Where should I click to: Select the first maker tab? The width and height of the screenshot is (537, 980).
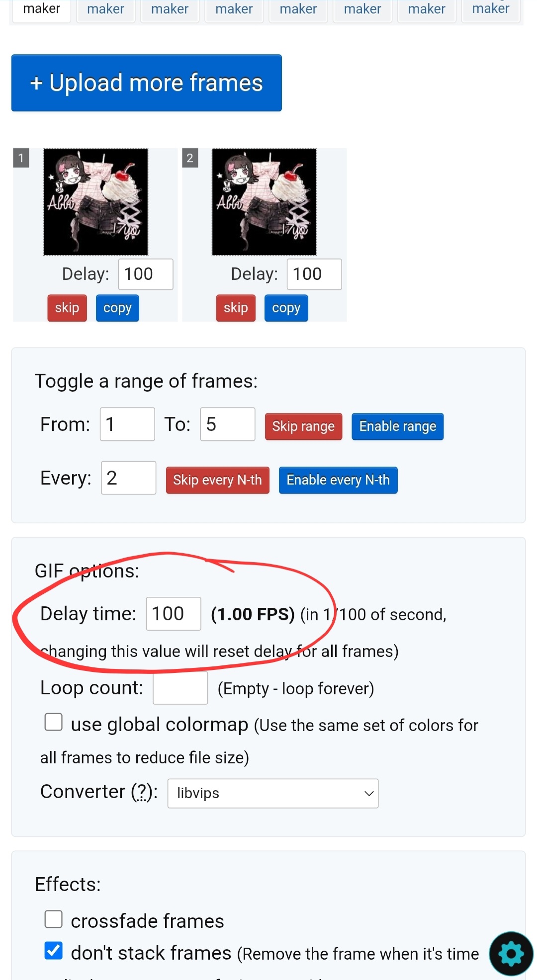click(x=42, y=9)
